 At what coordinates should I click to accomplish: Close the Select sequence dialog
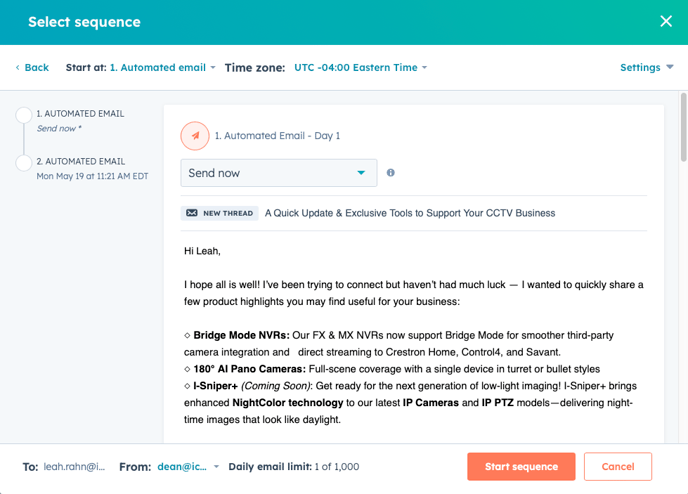click(666, 21)
